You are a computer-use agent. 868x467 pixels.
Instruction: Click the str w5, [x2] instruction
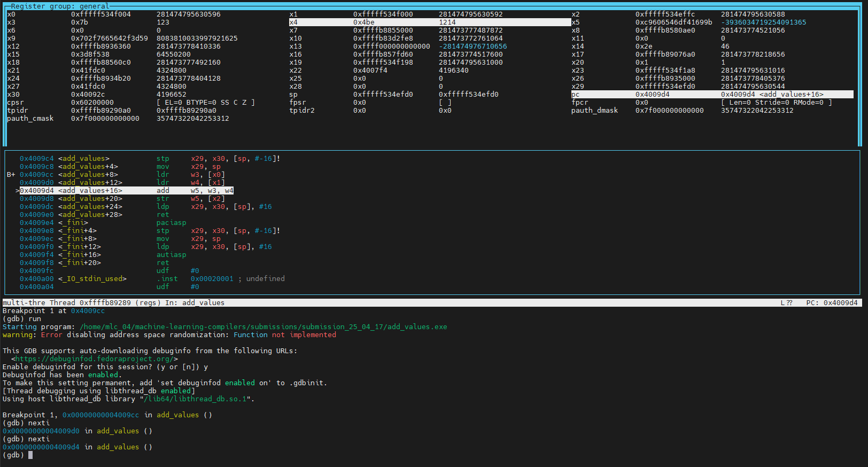[191, 199]
